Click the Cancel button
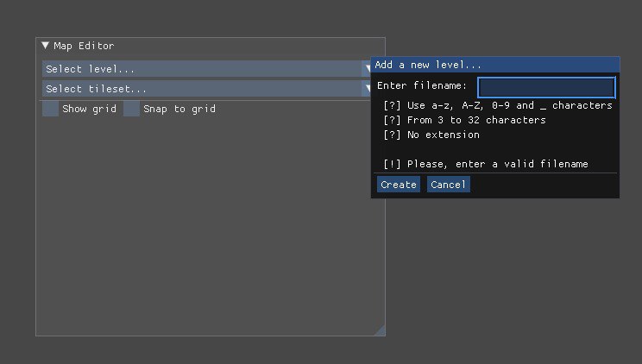 (449, 185)
